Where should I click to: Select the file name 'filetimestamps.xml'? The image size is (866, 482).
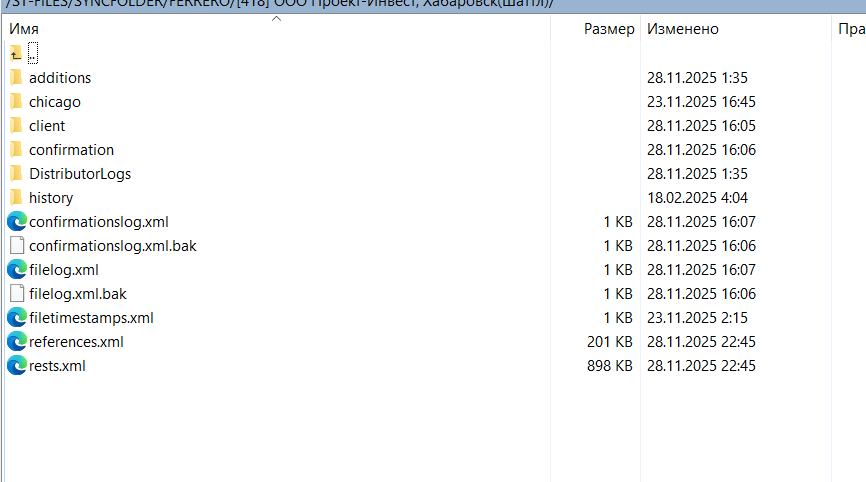click(x=91, y=318)
